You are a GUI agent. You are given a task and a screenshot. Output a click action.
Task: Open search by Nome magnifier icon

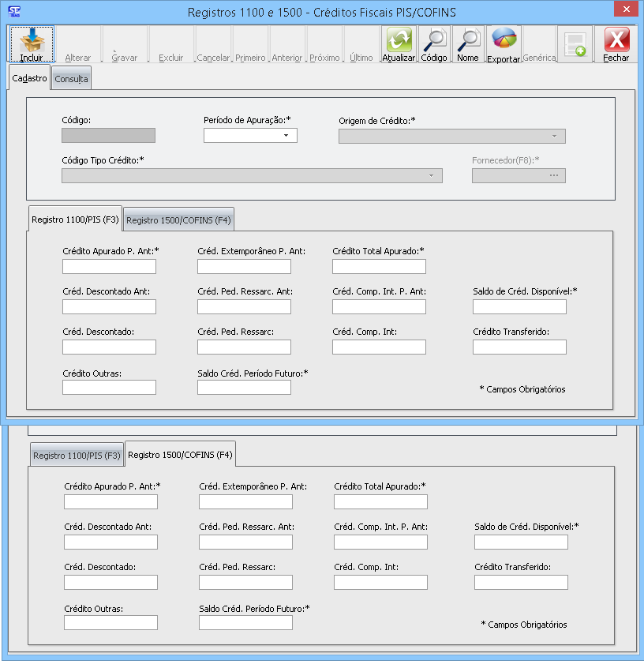tap(468, 44)
